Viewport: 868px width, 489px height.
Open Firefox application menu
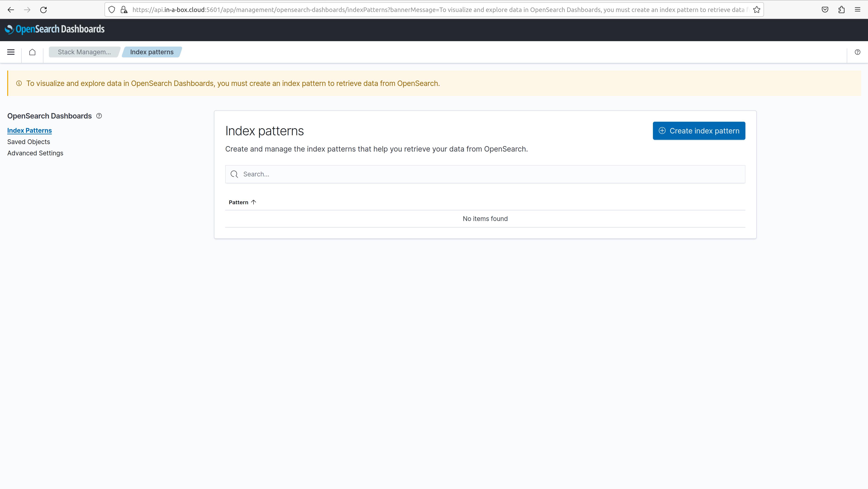point(858,10)
